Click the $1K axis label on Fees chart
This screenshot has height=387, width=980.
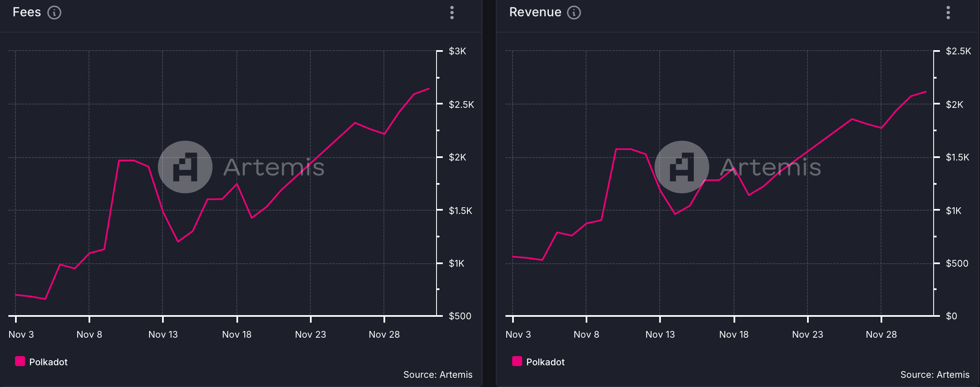[x=457, y=263]
